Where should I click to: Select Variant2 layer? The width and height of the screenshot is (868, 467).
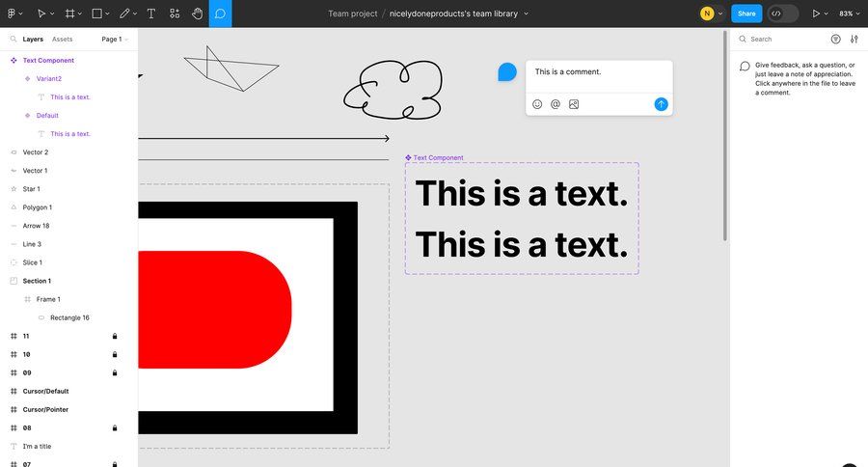point(49,79)
